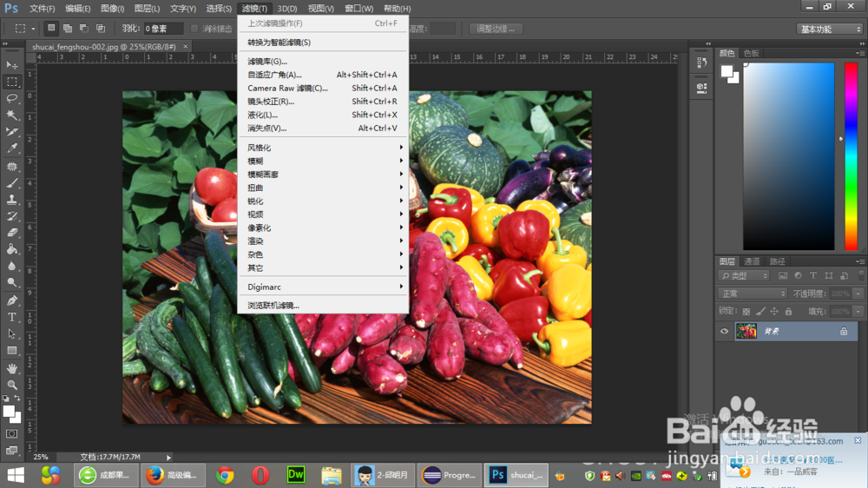Expand the 模糊画廊 submenu
868x488 pixels.
point(323,175)
